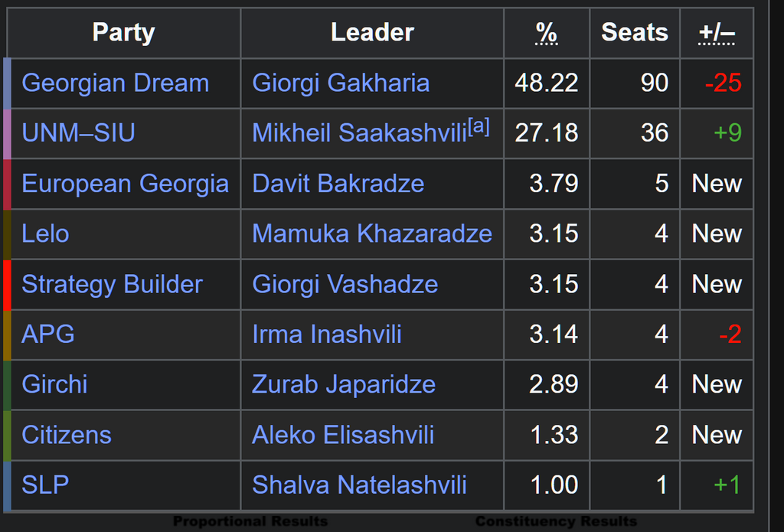Open the UNM–SIU party link
The height and width of the screenshot is (532, 784).
[x=79, y=133]
